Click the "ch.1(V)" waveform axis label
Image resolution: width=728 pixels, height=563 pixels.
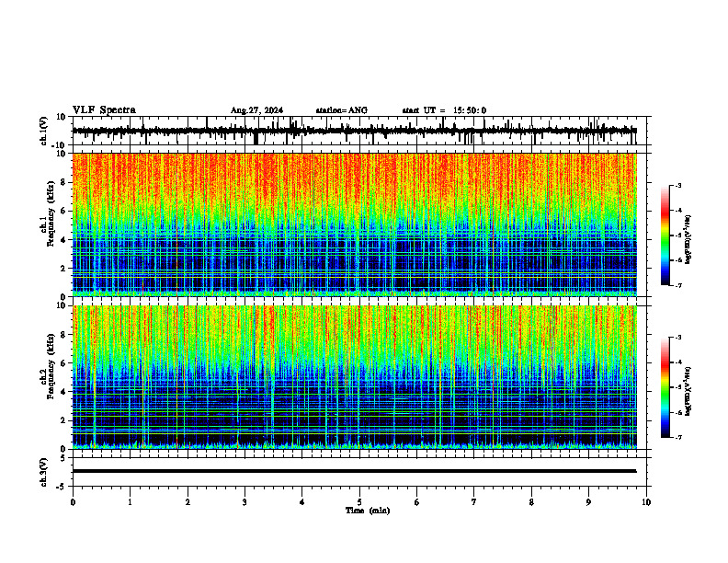coord(44,131)
